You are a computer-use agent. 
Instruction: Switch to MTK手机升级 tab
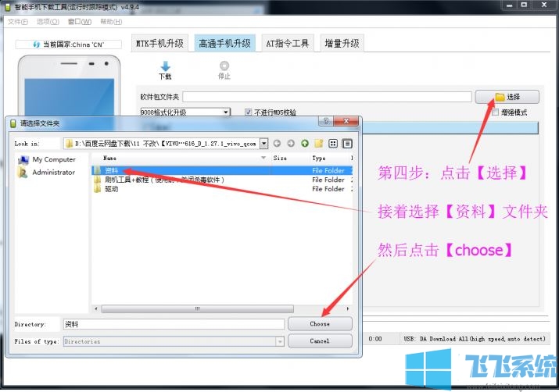[159, 44]
